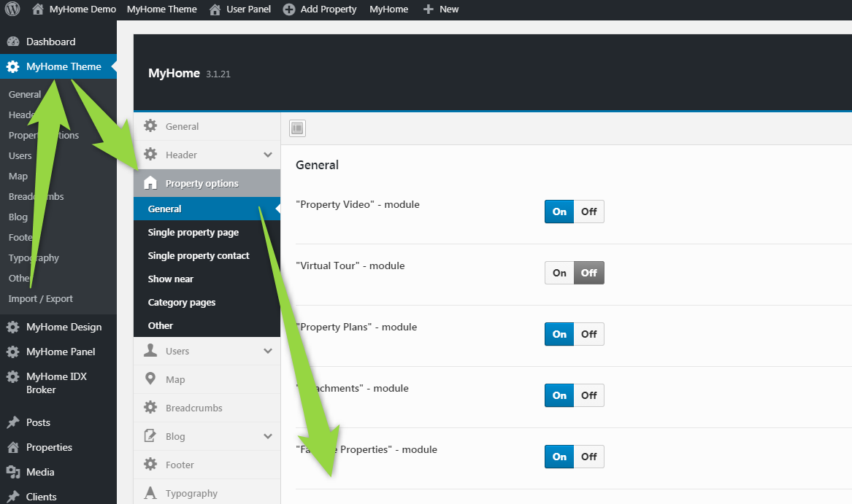
Task: Click the letter A icon next to Typography
Action: pyautogui.click(x=150, y=492)
